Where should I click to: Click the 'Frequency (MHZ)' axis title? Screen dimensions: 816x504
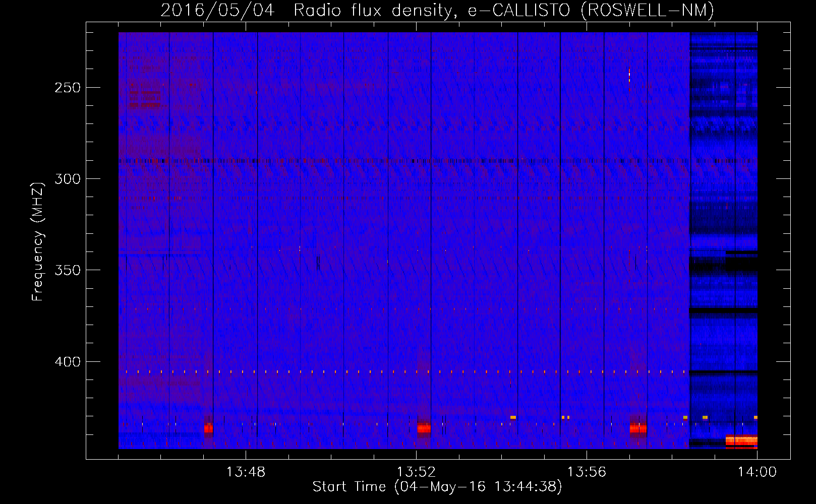pos(38,241)
